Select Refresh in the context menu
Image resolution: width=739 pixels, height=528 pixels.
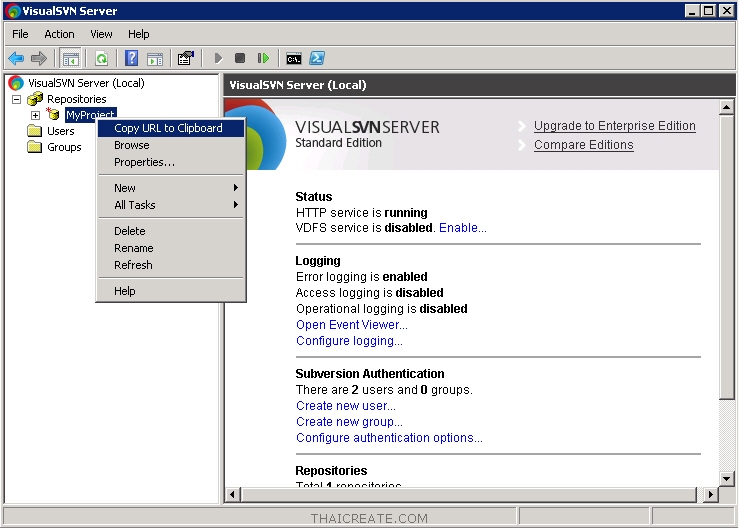pos(171,264)
